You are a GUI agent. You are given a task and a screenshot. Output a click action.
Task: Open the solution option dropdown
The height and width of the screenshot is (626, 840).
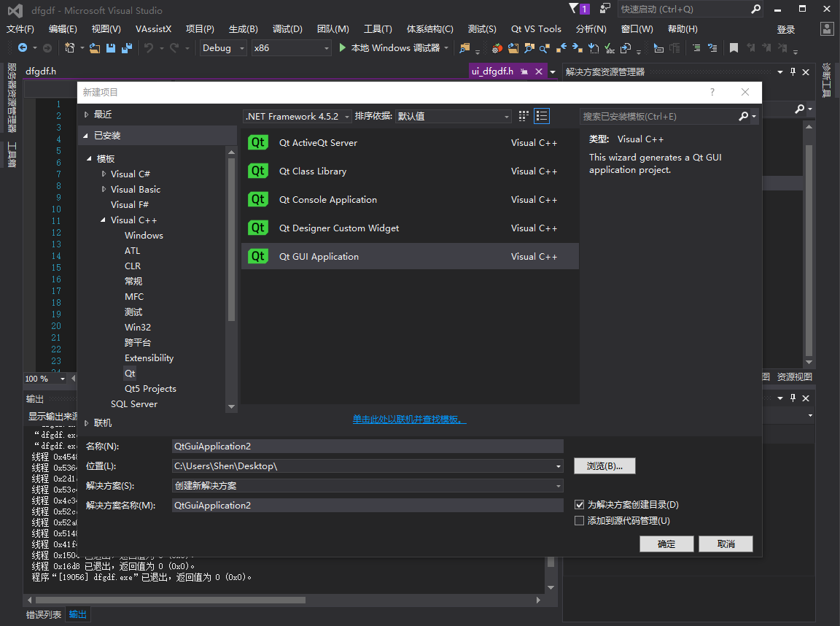tap(559, 486)
